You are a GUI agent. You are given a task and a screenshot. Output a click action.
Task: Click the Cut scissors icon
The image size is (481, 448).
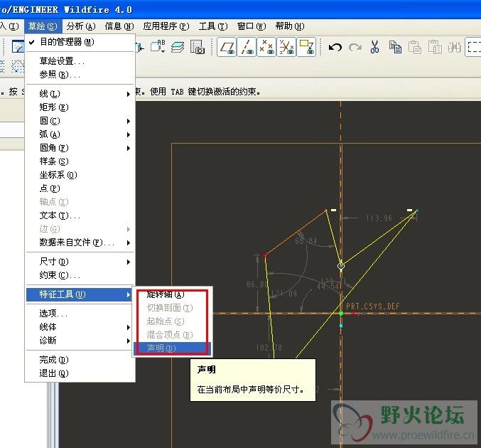click(374, 47)
